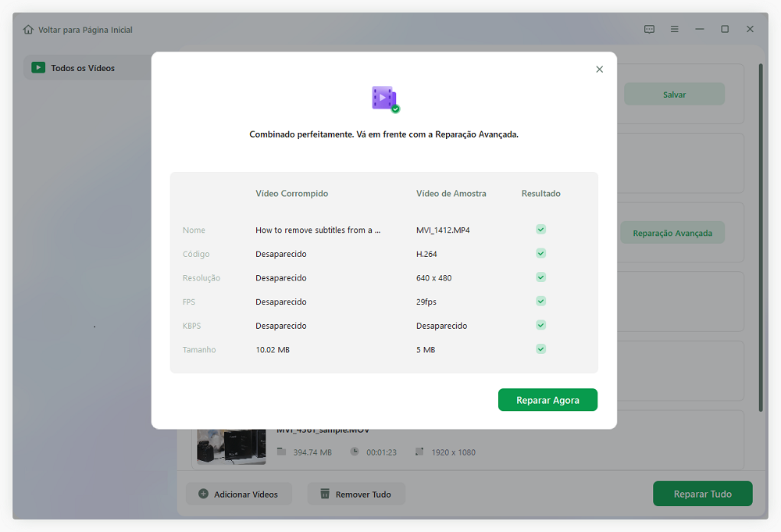Click the green play icon beside Todos os Vídeos
781x532 pixels.
click(38, 67)
